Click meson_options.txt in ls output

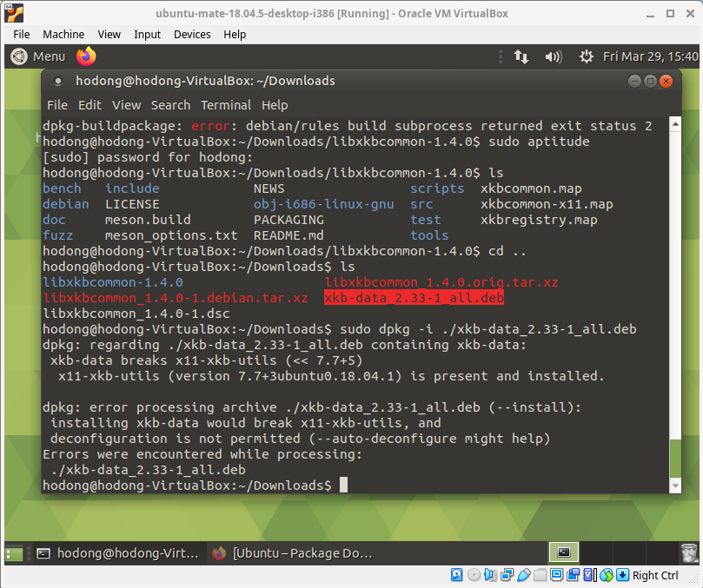pyautogui.click(x=171, y=235)
